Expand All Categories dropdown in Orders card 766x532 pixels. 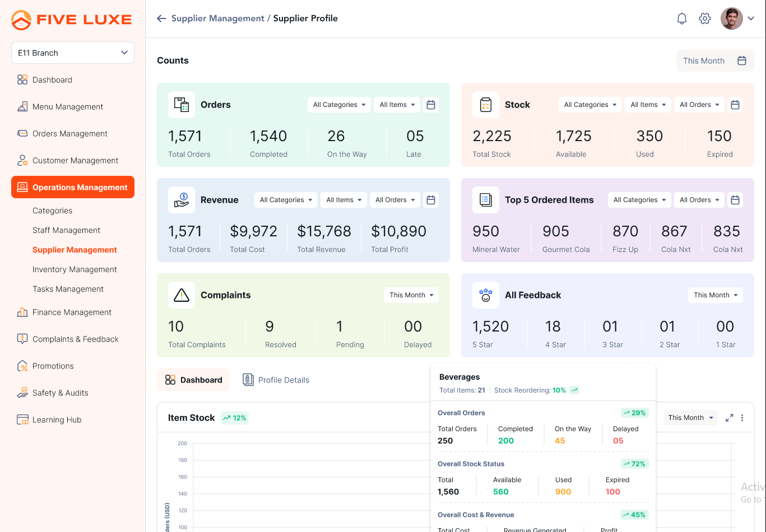tap(339, 105)
